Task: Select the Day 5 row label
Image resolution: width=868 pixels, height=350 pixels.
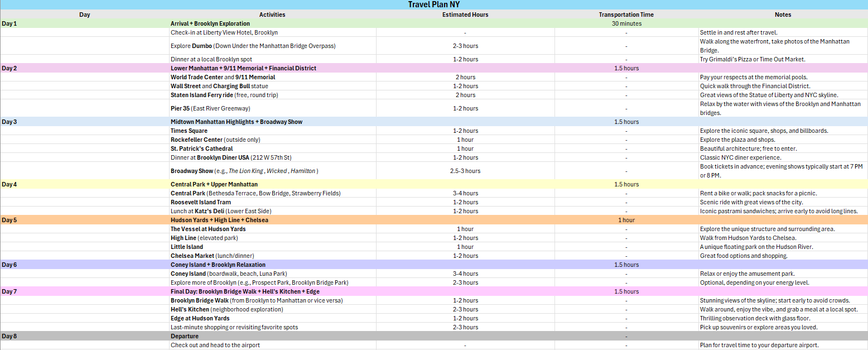Action: [x=9, y=220]
